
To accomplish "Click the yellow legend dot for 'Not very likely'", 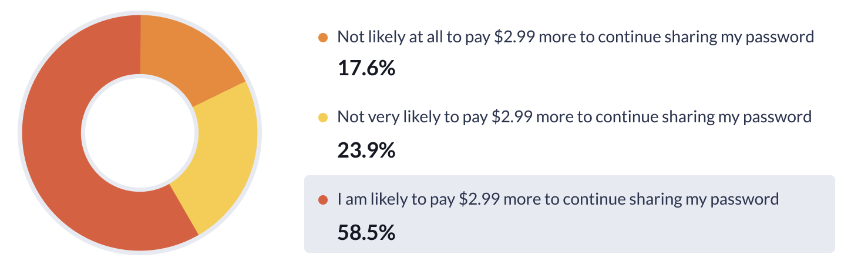I will [322, 118].
